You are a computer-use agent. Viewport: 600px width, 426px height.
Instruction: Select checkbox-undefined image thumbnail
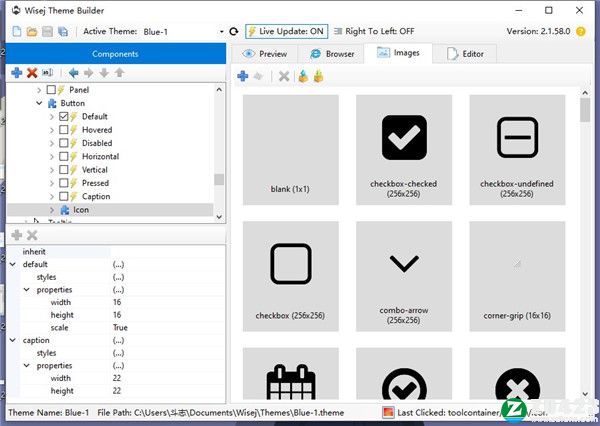point(517,150)
